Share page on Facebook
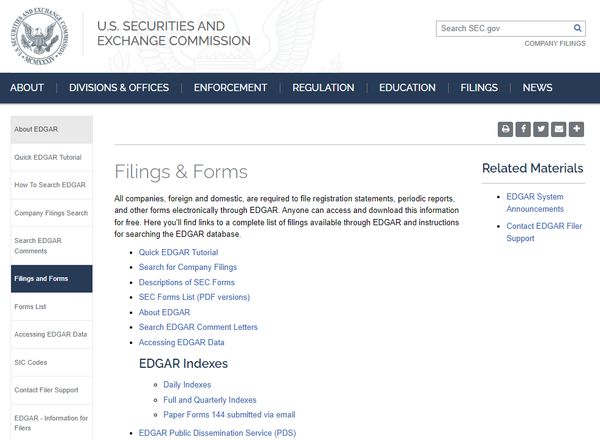600x440 pixels. click(523, 129)
